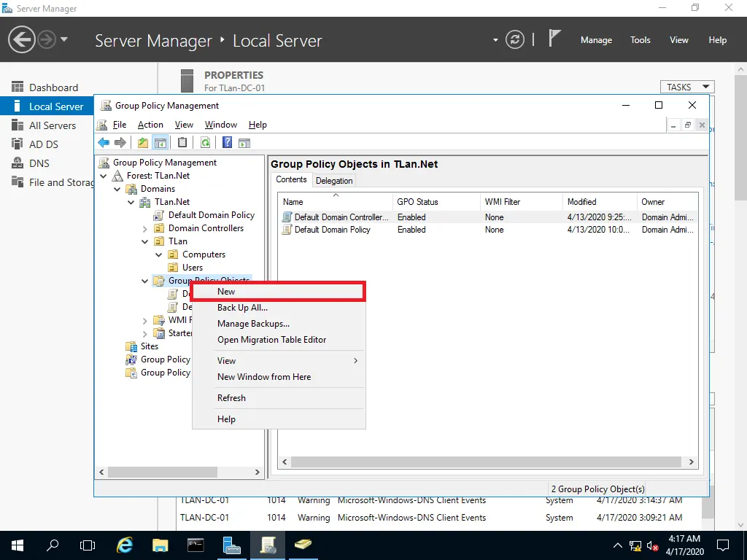Open DNS in the sidebar
This screenshot has height=560, width=747.
click(39, 163)
